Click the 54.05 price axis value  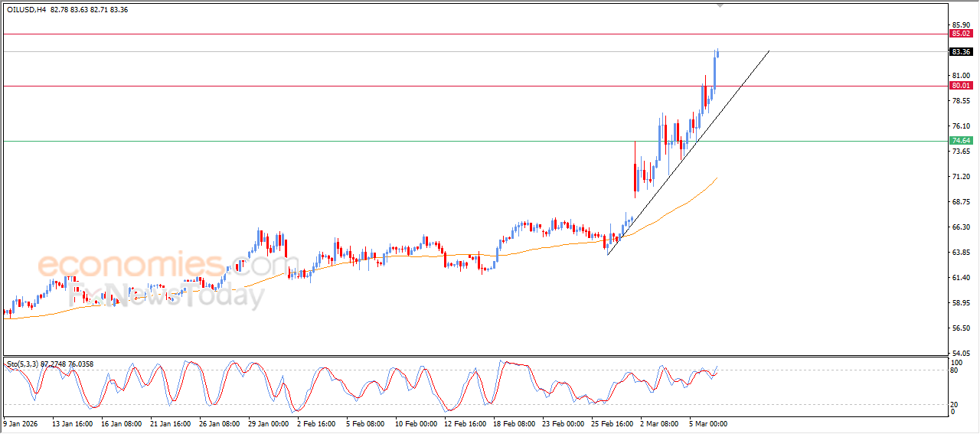tap(961, 354)
